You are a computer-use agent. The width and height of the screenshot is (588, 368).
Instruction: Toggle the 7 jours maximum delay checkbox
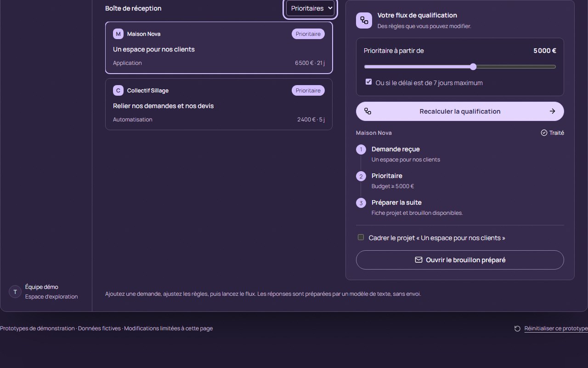tap(368, 82)
